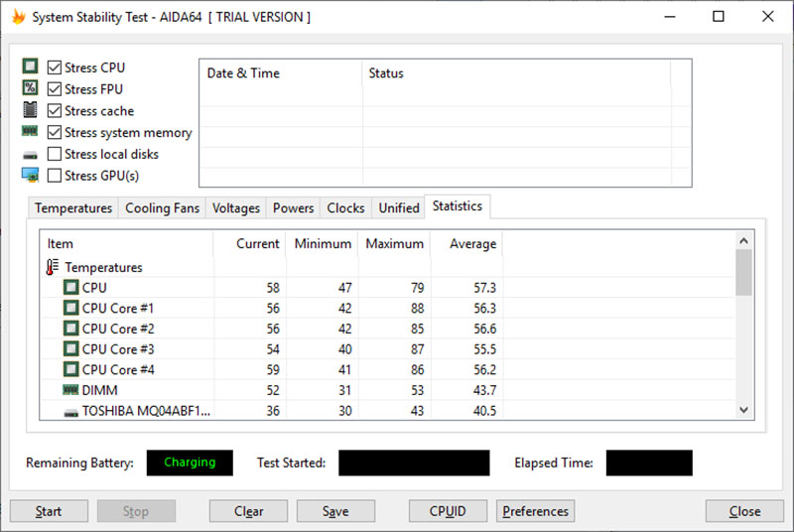Click the Item column header
Viewport: 794px width, 532px height.
pos(127,243)
